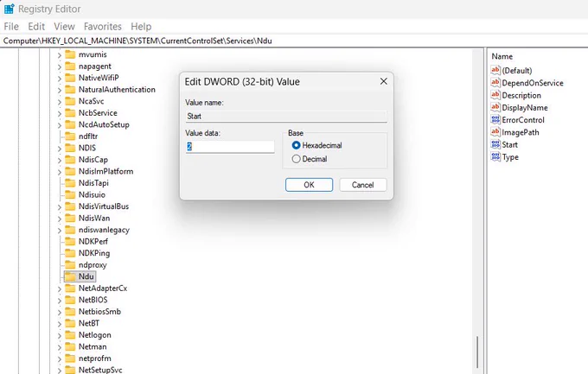Viewport: 588px width, 374px height.
Task: Click the Ndu folder icon
Action: tap(70, 276)
